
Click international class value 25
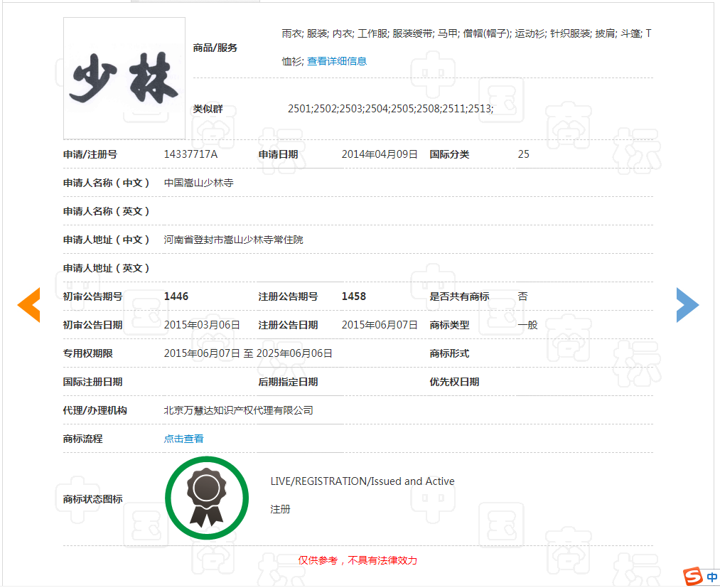(523, 154)
